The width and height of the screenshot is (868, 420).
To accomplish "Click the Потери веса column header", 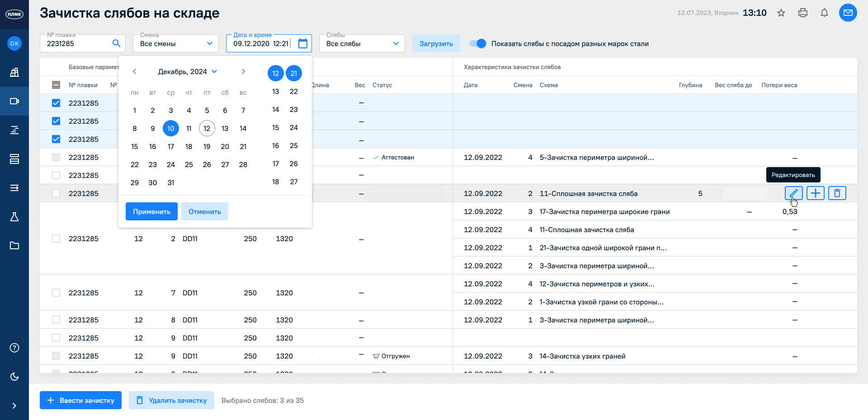I will (x=779, y=85).
